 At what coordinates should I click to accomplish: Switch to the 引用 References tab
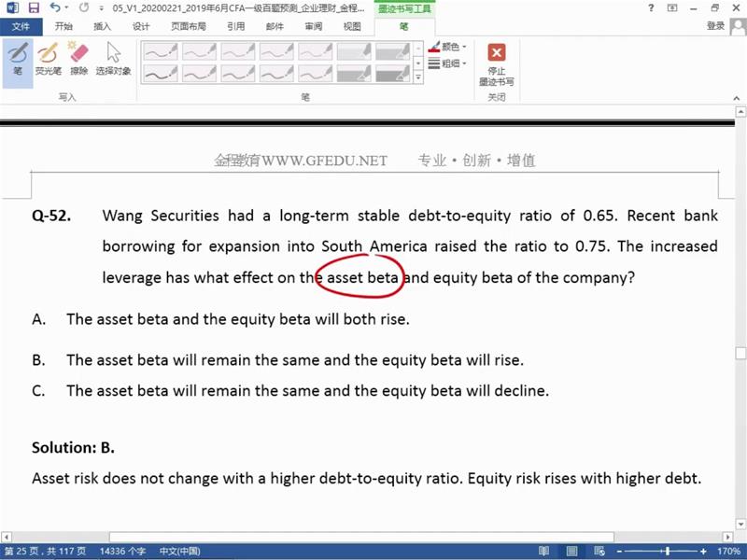(x=236, y=26)
